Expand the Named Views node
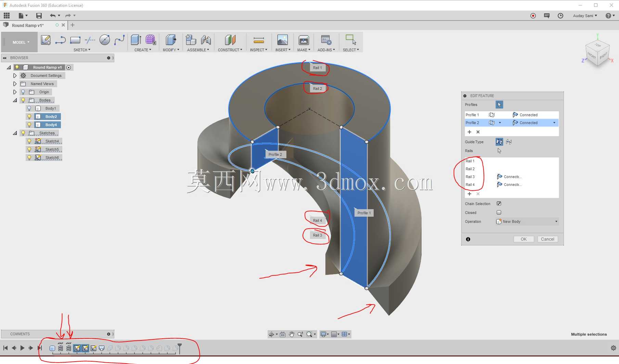 pyautogui.click(x=15, y=84)
